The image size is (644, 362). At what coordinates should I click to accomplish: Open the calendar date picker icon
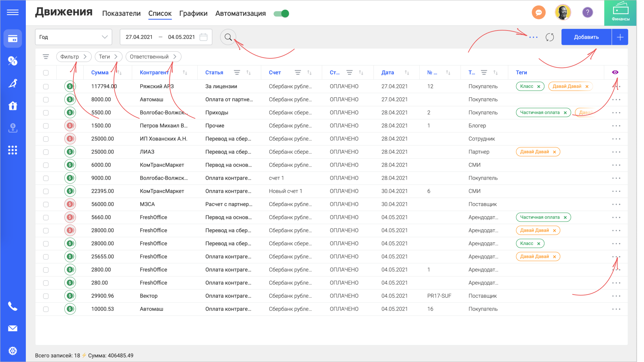[203, 37]
